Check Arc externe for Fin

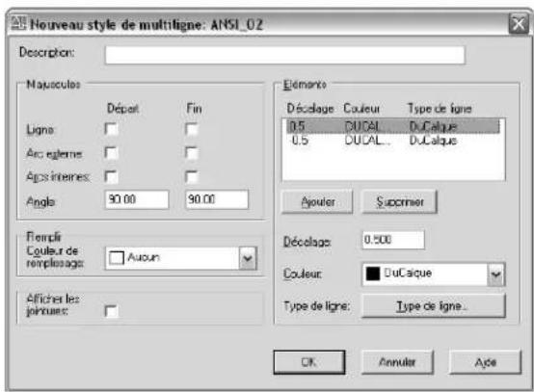click(192, 153)
